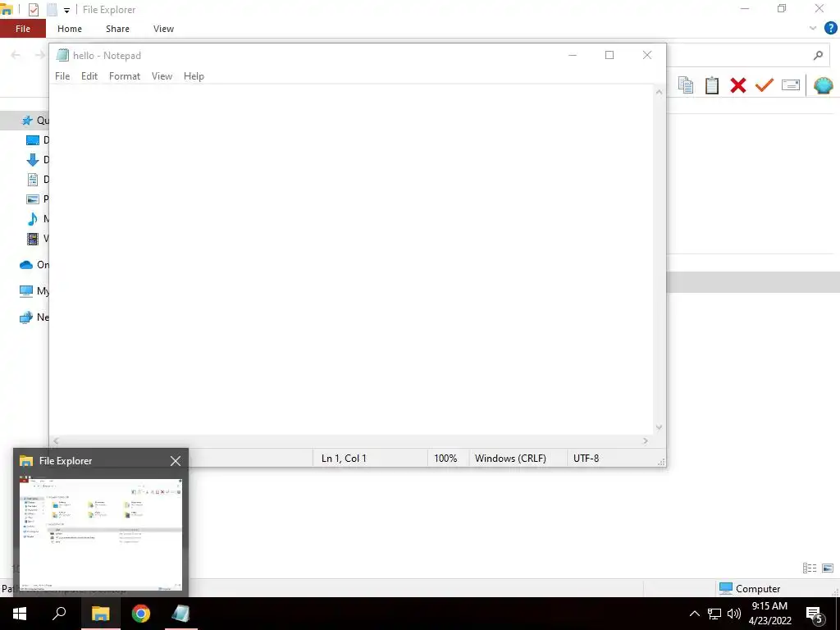Open the View ribbon tab in File Explorer
The image size is (840, 630).
click(x=163, y=29)
